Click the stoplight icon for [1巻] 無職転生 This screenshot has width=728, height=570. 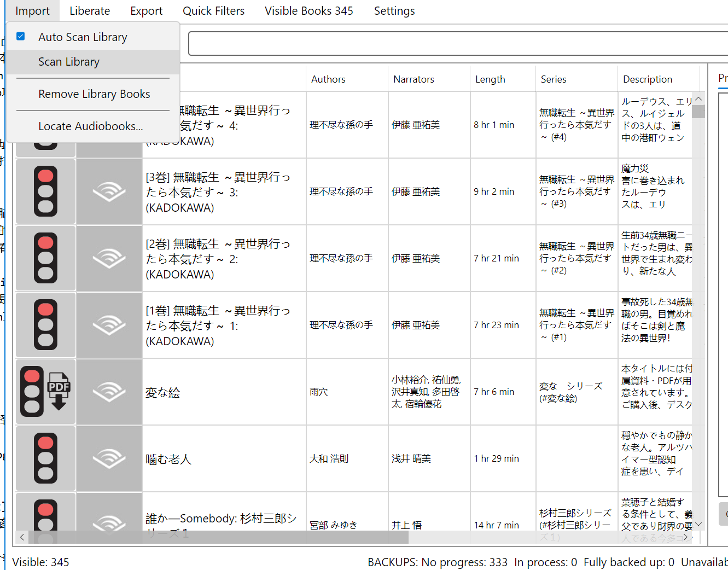46,325
